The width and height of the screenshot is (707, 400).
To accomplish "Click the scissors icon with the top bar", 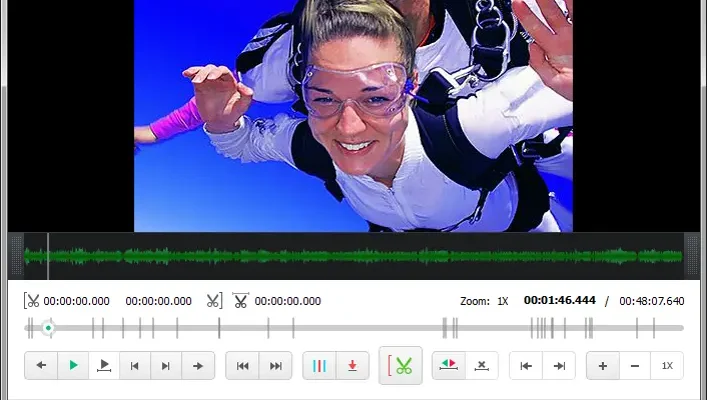I will tap(240, 300).
